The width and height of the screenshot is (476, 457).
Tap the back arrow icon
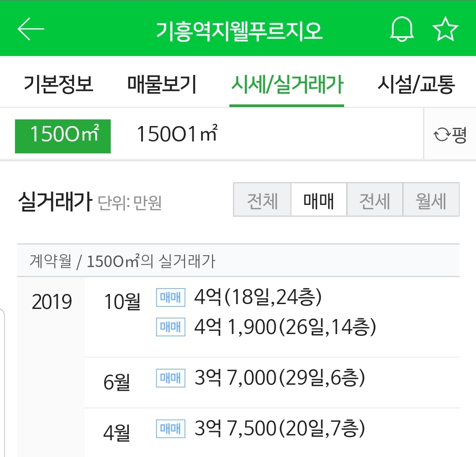tap(31, 29)
